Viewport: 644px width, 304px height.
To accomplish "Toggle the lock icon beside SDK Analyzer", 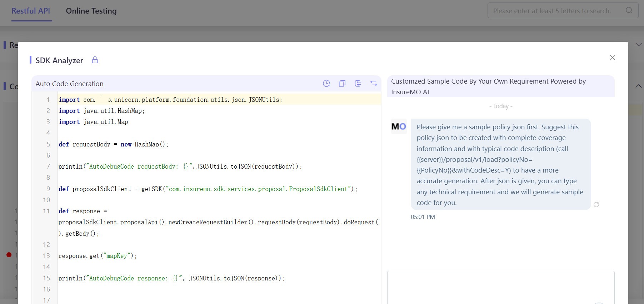I will (x=95, y=60).
